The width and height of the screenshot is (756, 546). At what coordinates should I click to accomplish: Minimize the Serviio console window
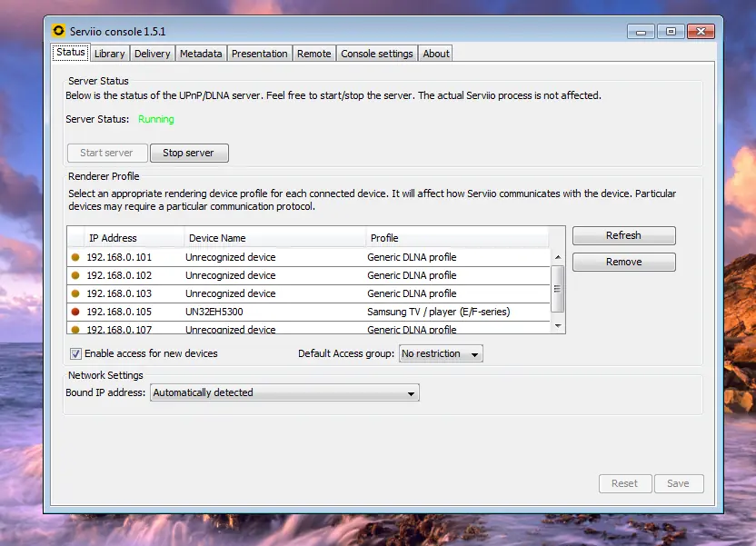(x=641, y=32)
